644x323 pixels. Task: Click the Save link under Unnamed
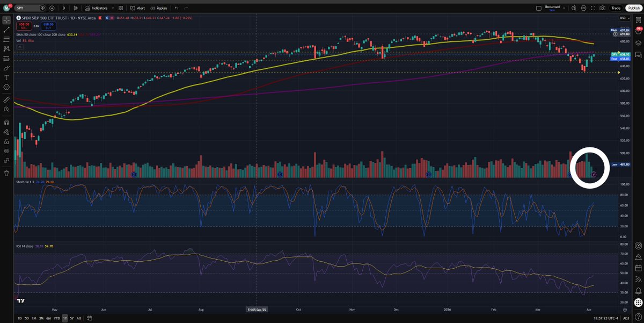[x=552, y=10]
